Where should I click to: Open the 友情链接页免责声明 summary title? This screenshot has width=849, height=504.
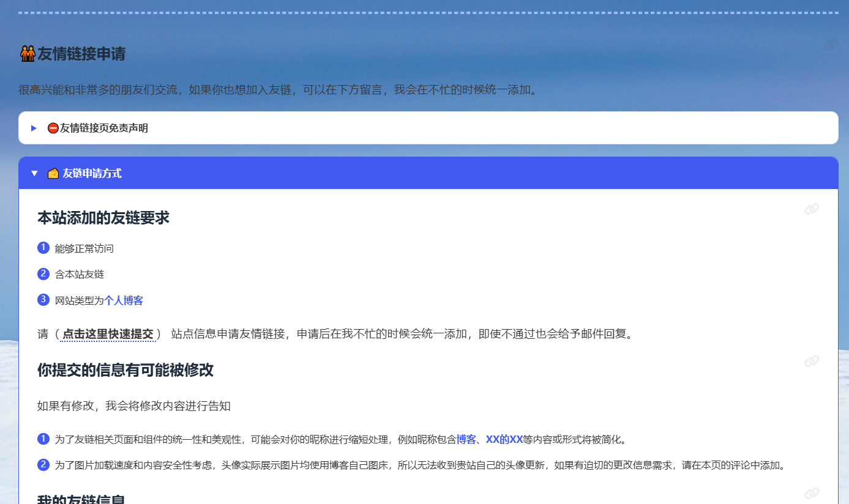click(103, 128)
